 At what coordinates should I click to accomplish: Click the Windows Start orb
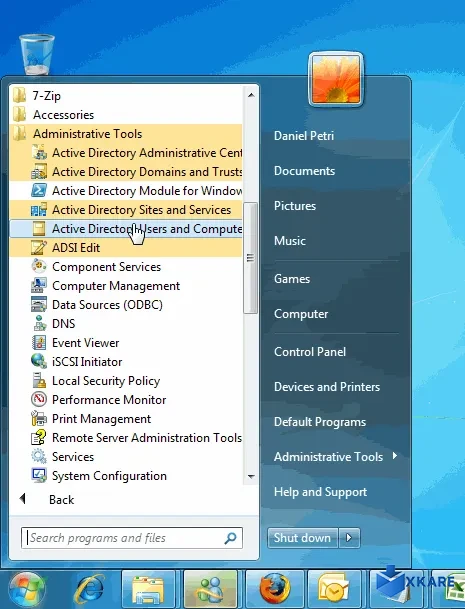26,590
